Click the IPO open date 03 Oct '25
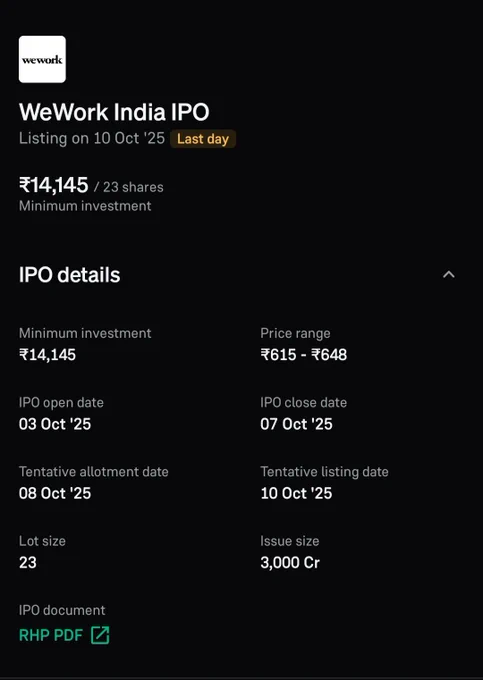The width and height of the screenshot is (483, 680). point(55,424)
